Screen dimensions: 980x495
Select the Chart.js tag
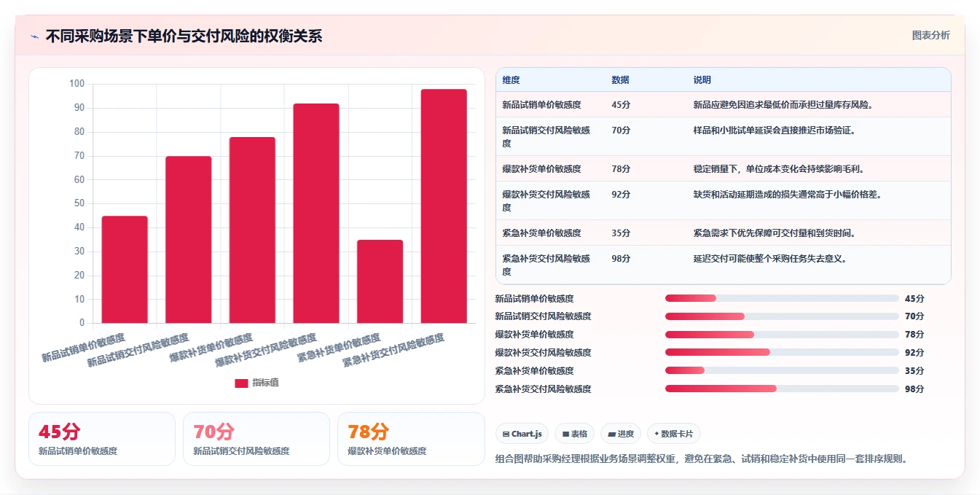point(522,434)
